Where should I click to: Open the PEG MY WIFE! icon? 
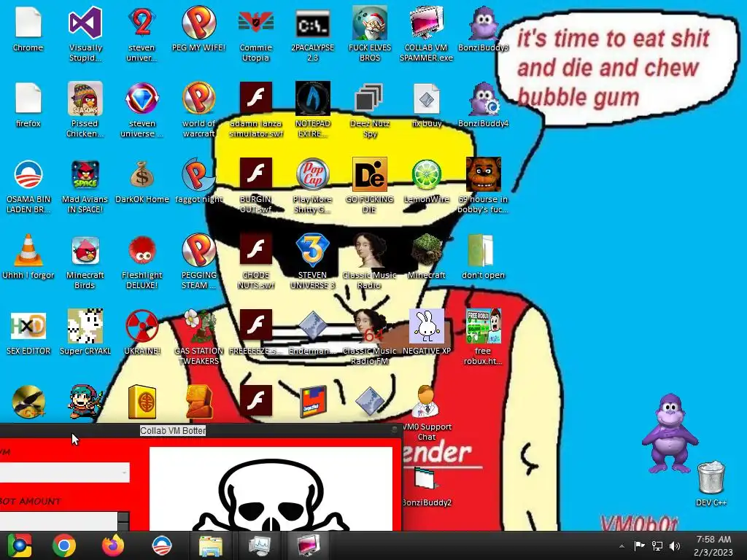coord(198,30)
